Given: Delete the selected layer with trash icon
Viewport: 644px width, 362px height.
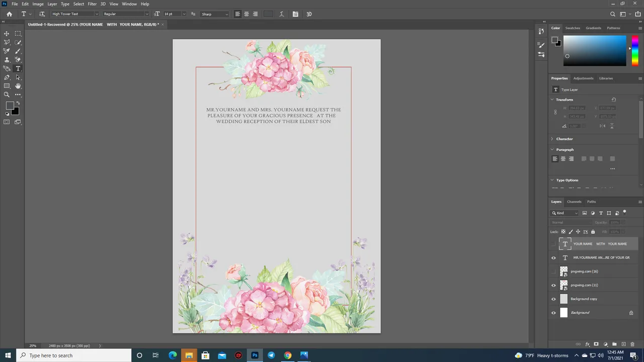Looking at the screenshot, I should pos(632,344).
